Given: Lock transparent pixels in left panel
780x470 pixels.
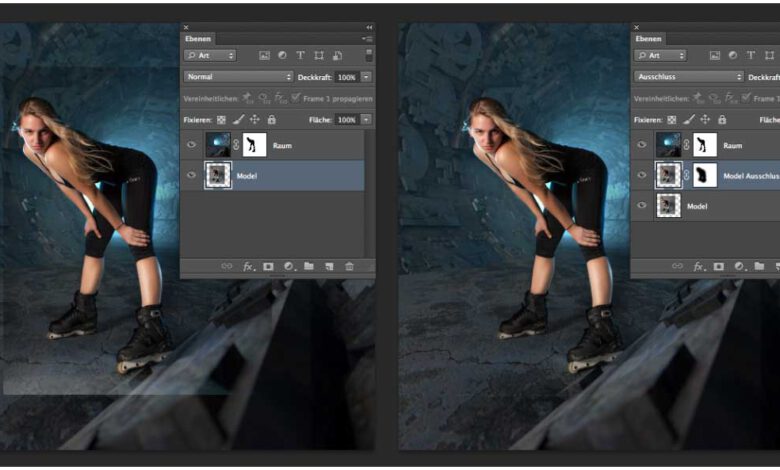Looking at the screenshot, I should pyautogui.click(x=221, y=119).
